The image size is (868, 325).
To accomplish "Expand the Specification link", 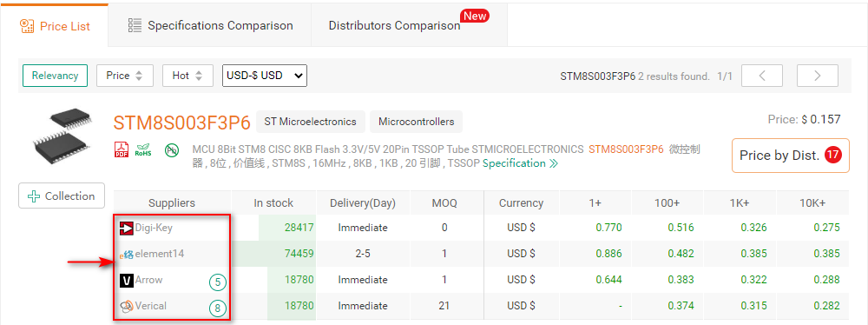I will tap(520, 163).
